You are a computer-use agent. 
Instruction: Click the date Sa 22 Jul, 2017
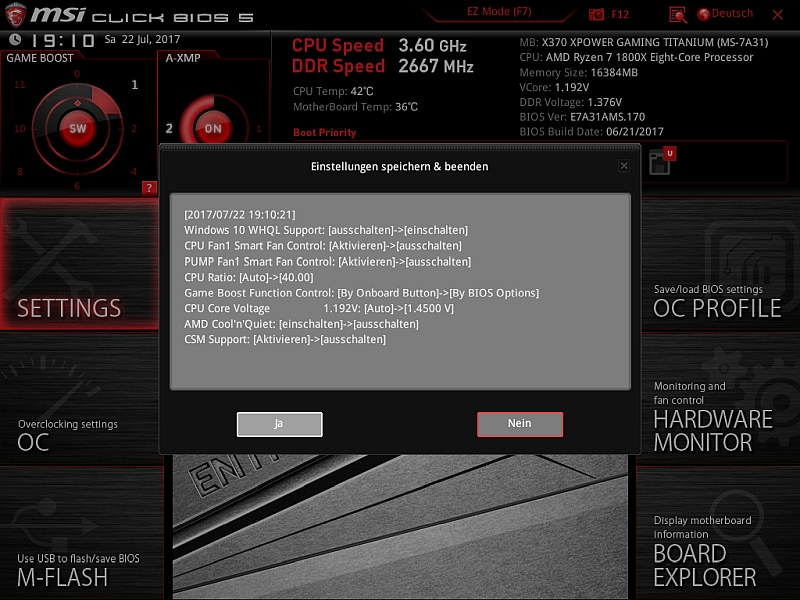point(142,39)
